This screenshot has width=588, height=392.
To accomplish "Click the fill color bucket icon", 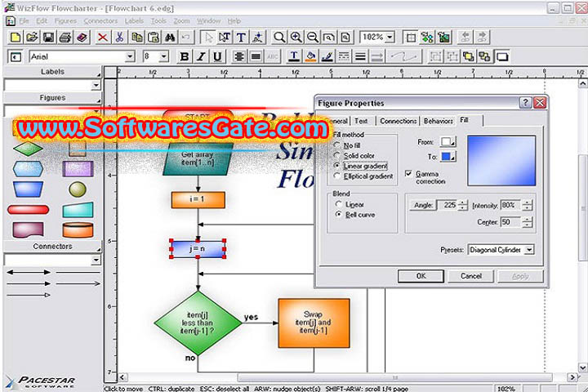I will 310,56.
